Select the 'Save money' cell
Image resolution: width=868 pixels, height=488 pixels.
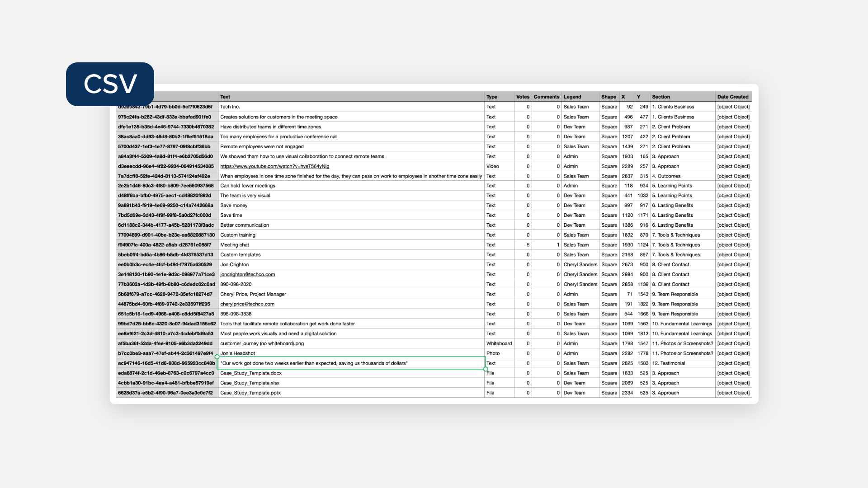pyautogui.click(x=351, y=206)
